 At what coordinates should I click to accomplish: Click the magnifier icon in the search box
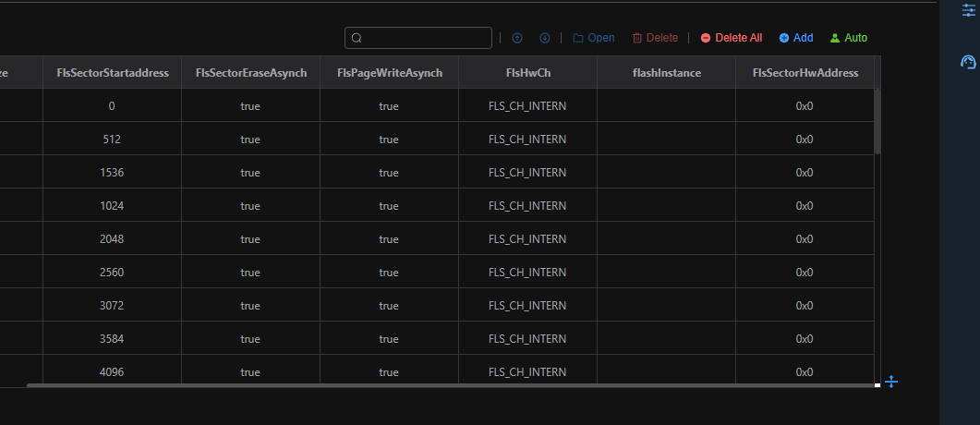coord(357,38)
